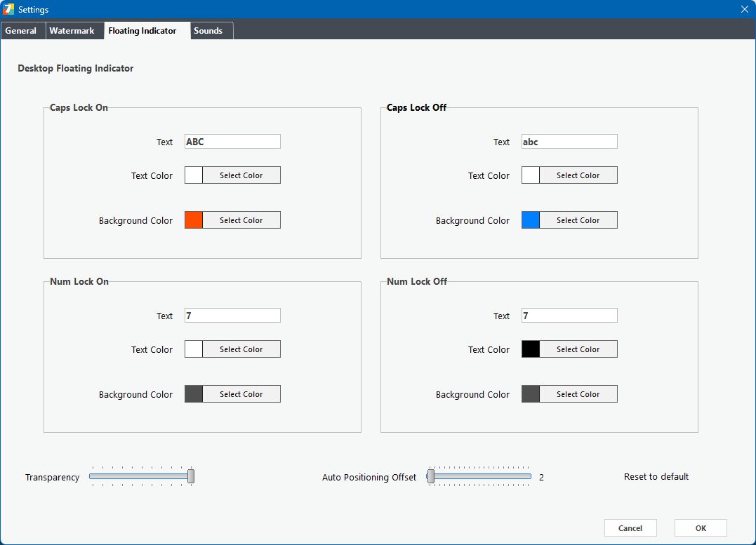Image resolution: width=756 pixels, height=545 pixels.
Task: Click the Num Lock Off group label
Action: [417, 281]
